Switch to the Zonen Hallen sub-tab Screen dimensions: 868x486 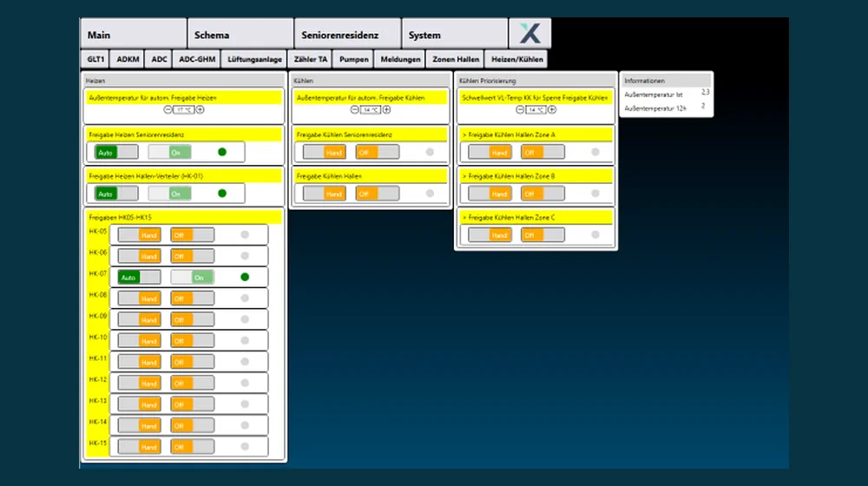click(456, 59)
